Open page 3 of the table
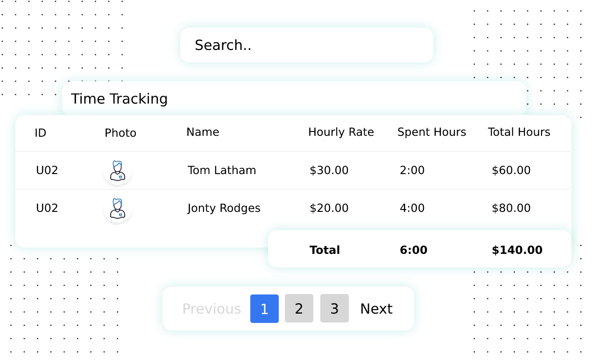This screenshot has height=364, width=593. 334,308
